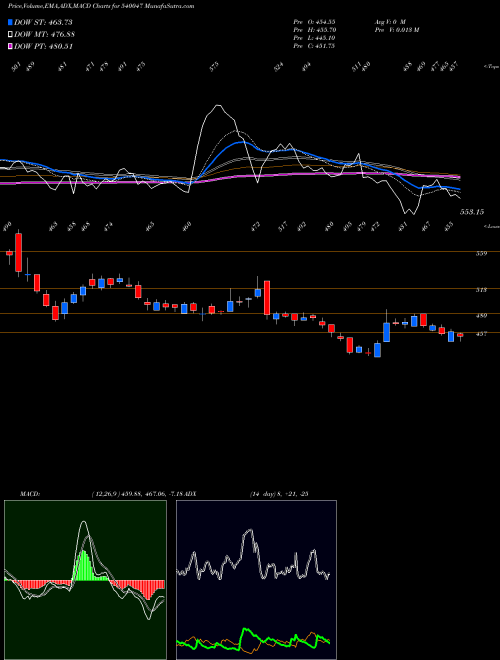Click the 'Pre H: 455.70' high value

click(x=314, y=30)
